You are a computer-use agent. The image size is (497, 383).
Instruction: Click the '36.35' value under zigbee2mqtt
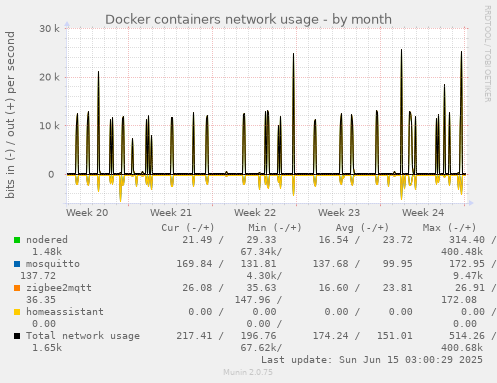[x=41, y=300]
